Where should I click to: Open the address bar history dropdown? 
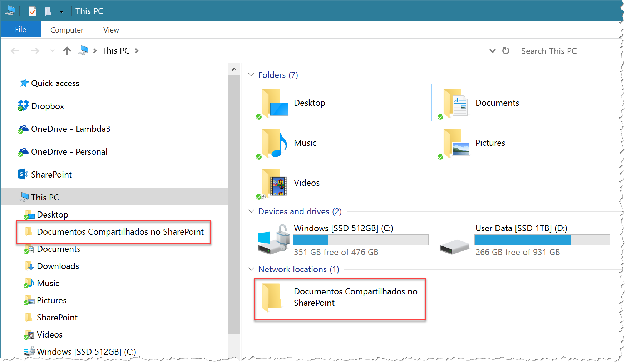(492, 51)
